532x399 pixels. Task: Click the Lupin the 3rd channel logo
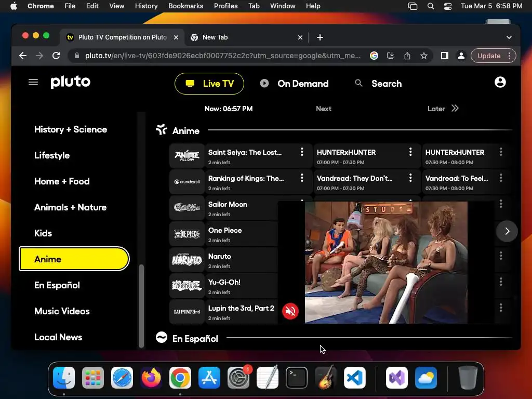[x=187, y=312]
